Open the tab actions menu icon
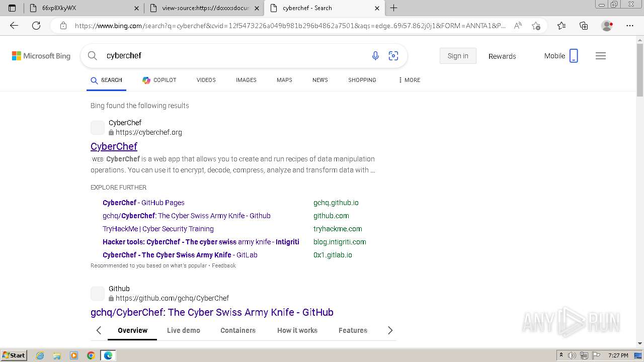Viewport: 644px width, 362px height. [x=12, y=8]
